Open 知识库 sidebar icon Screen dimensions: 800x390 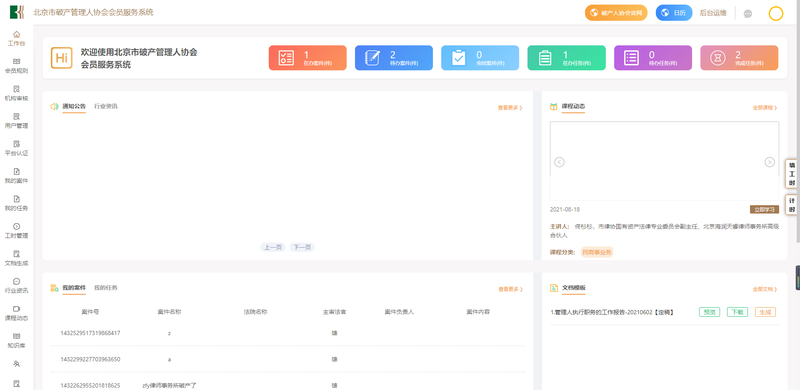point(16,336)
